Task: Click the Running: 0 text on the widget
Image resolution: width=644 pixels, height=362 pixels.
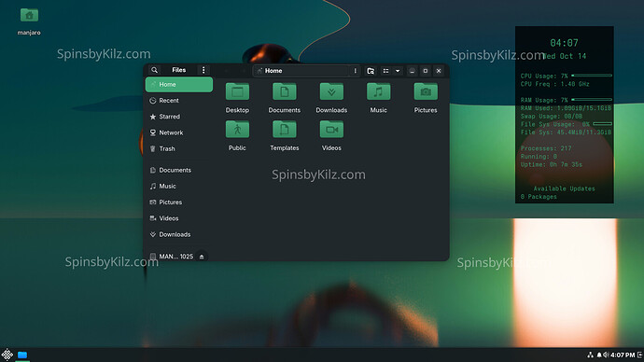Action: (x=539, y=157)
